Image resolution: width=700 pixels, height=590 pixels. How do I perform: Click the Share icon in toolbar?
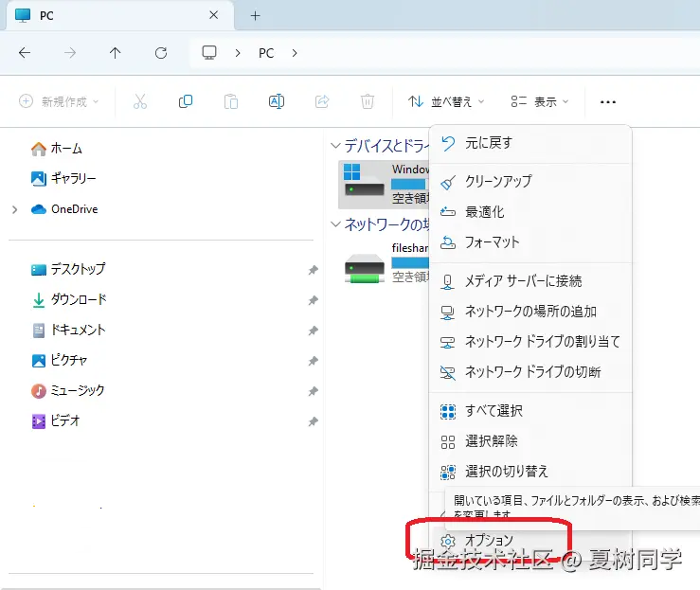click(322, 101)
